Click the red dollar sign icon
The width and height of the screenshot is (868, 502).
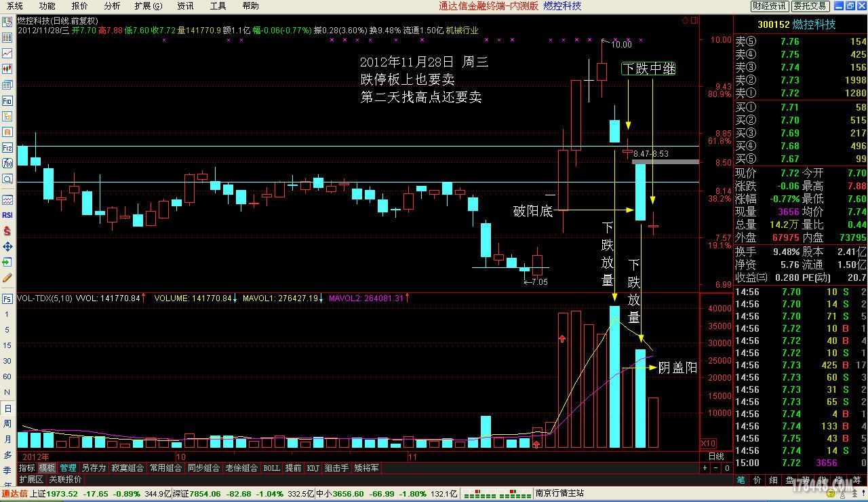pyautogui.click(x=7, y=231)
